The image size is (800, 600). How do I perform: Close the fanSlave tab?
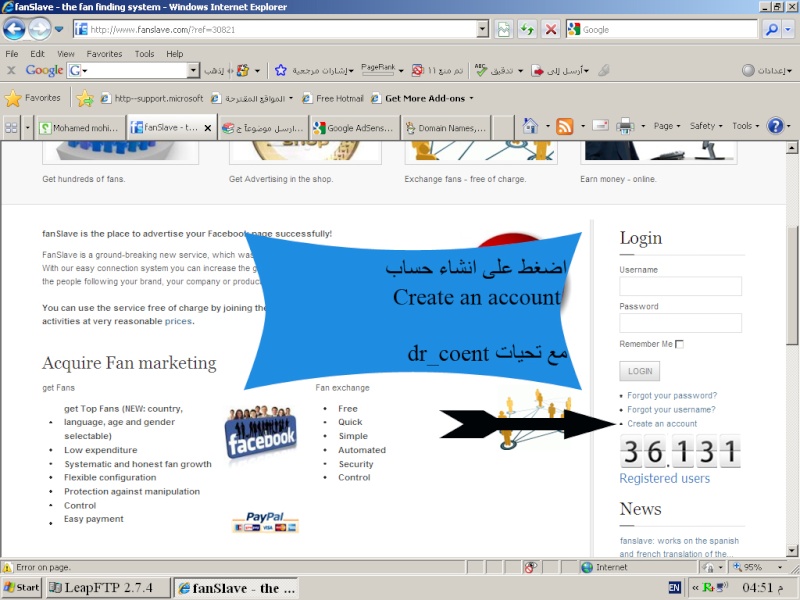[x=208, y=128]
